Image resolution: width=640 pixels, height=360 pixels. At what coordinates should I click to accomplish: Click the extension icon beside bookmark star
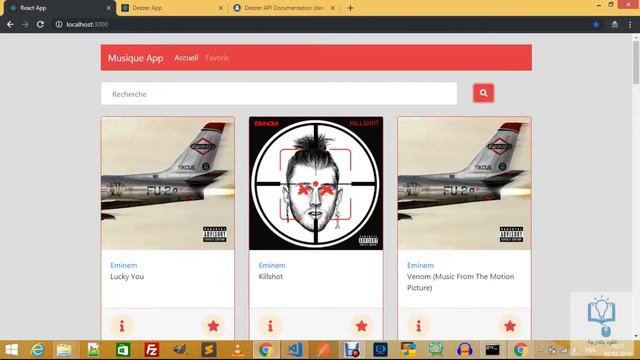(614, 24)
